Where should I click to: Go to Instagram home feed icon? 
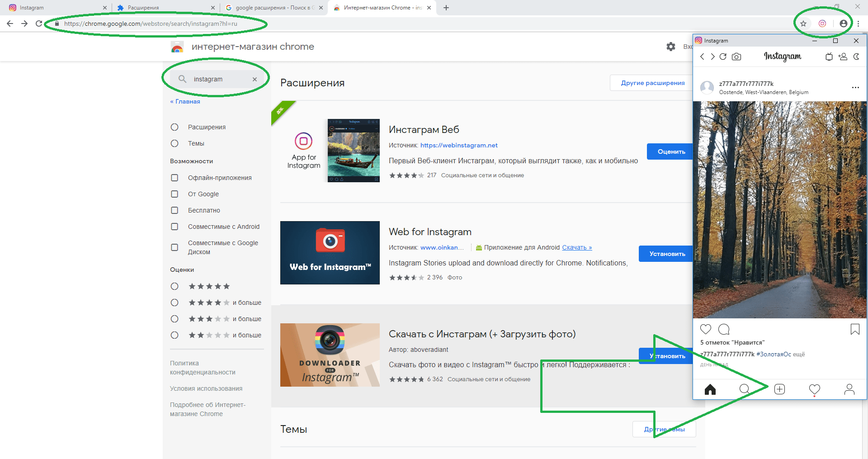(x=710, y=389)
